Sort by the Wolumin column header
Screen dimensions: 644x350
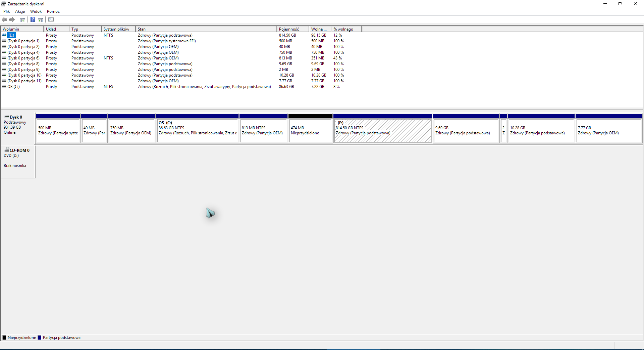click(22, 29)
